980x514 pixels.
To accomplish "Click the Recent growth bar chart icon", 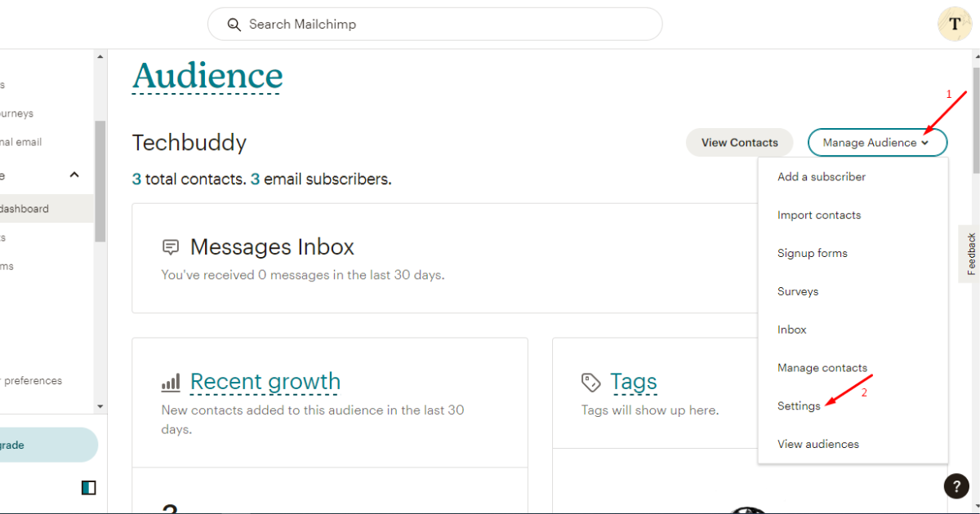I will coord(171,382).
